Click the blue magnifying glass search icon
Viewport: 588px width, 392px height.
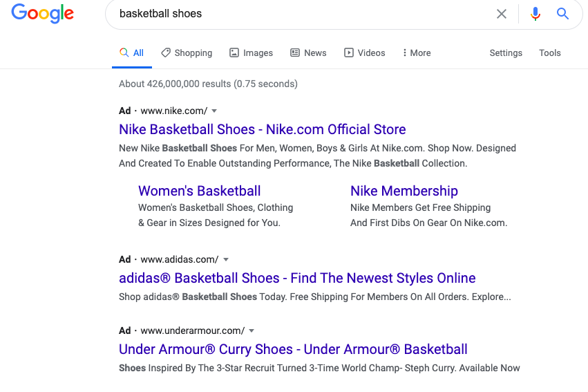click(563, 14)
